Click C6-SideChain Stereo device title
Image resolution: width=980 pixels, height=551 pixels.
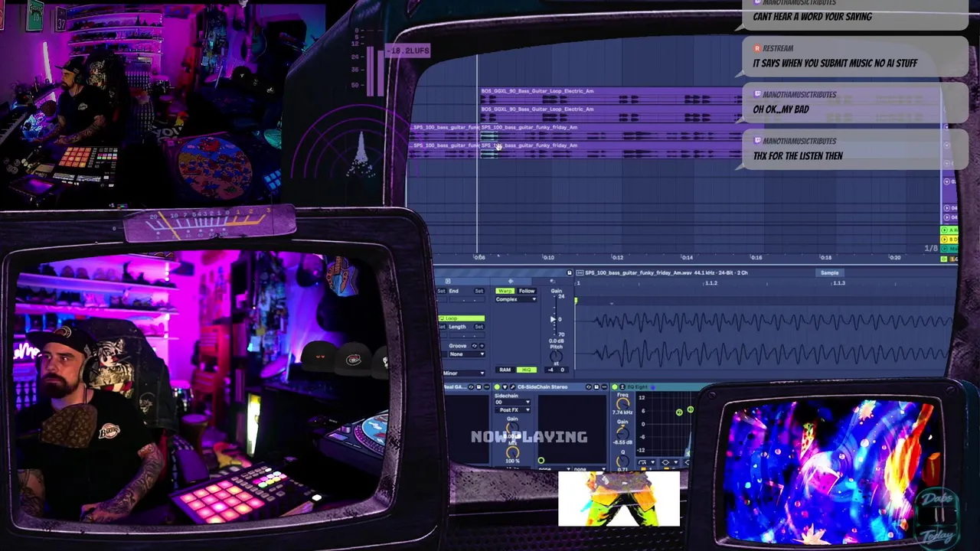pos(542,387)
